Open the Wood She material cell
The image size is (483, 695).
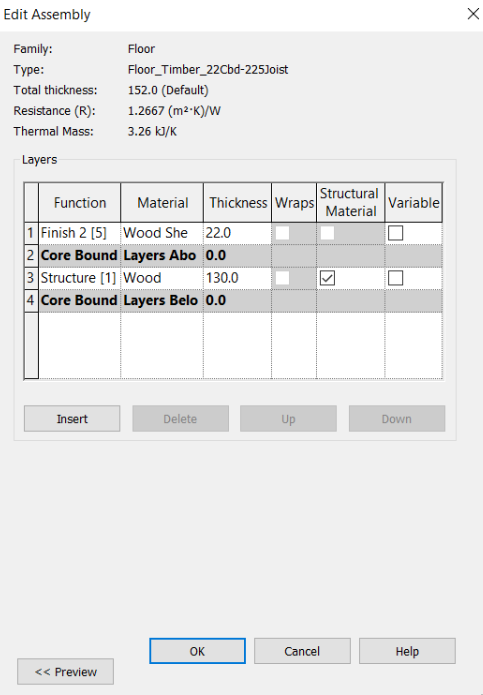coord(162,233)
